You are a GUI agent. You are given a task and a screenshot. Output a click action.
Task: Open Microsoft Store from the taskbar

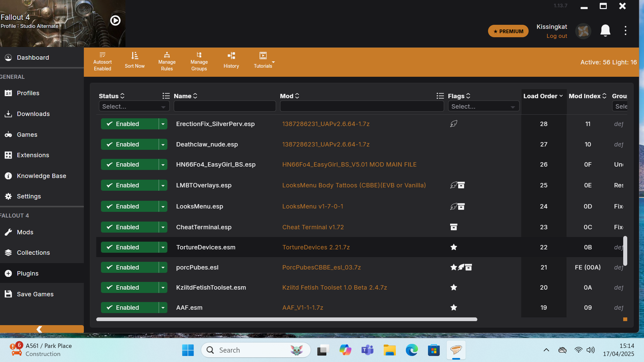coord(434,350)
